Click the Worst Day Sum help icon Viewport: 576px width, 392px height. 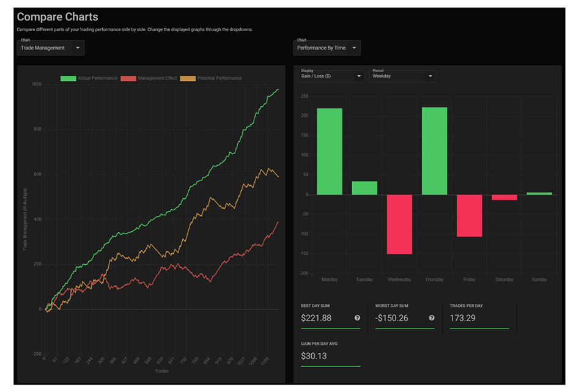[432, 318]
